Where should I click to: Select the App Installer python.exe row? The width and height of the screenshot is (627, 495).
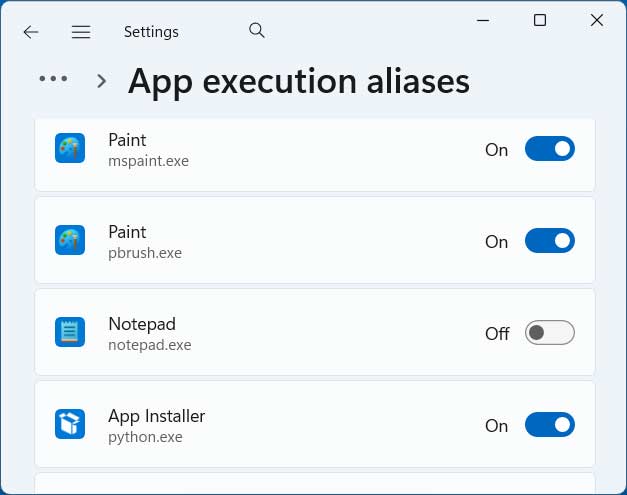[x=300, y=425]
